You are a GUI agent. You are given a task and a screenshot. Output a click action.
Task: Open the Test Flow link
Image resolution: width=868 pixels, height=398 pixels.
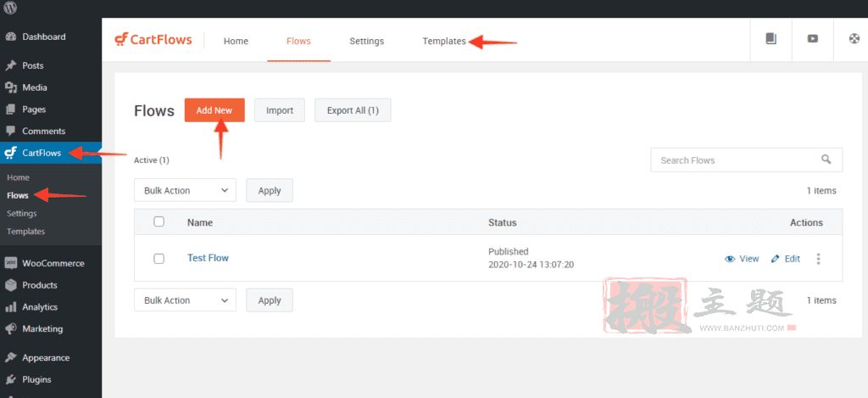[x=209, y=258]
